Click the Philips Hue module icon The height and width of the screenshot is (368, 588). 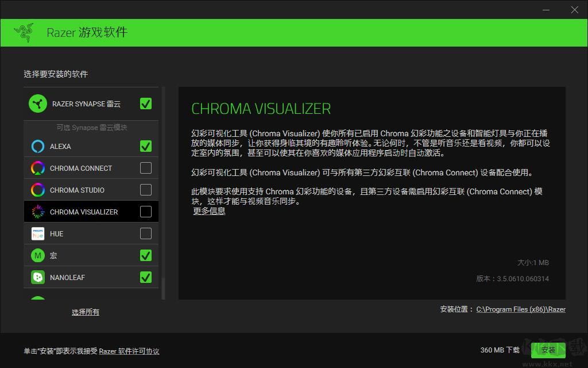[x=38, y=233]
